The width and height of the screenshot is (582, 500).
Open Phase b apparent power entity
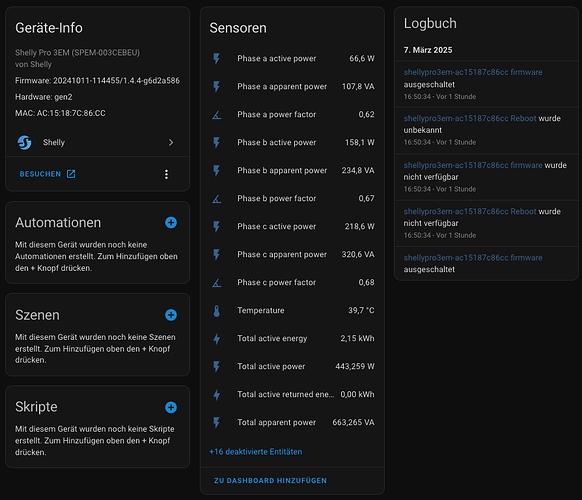coord(292,171)
